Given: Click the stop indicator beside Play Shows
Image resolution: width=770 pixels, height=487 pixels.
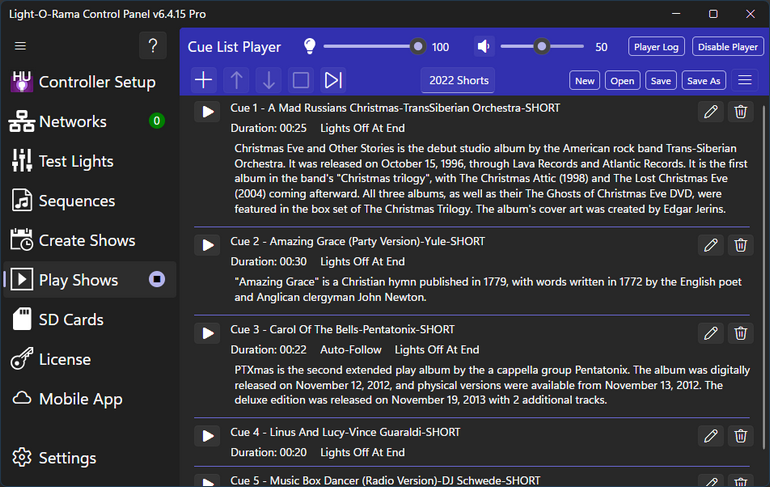Looking at the screenshot, I should coord(157,279).
